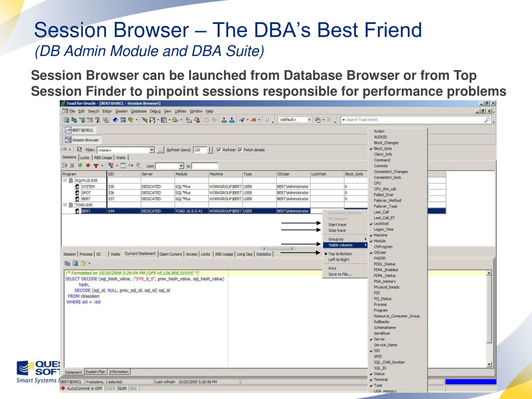Click the load-in-editor icon above the SQL statement
532x399 pixels.
75,263
